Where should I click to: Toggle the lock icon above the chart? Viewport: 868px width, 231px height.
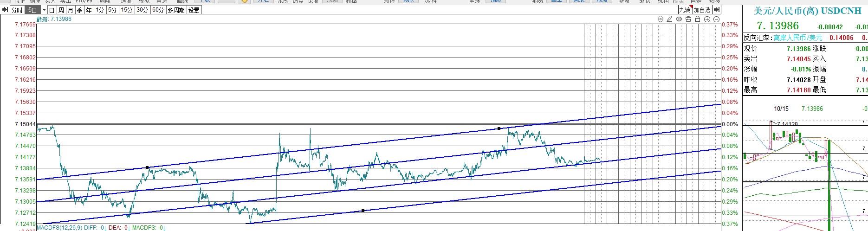tap(698, 19)
